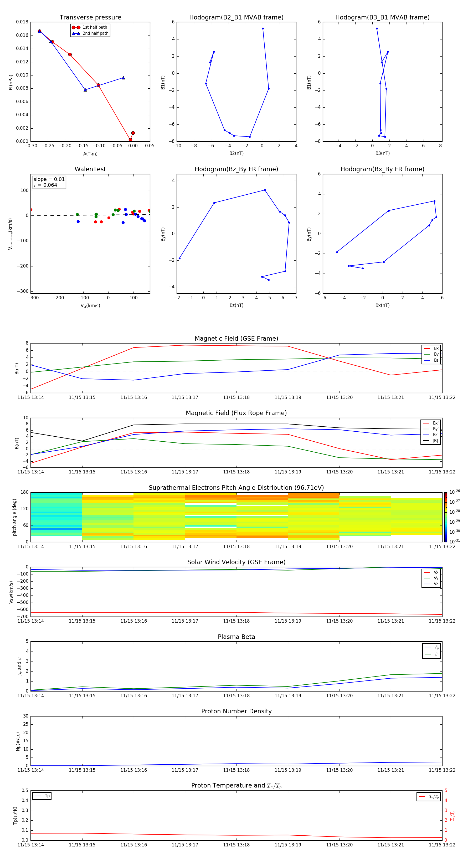Click 'Proton Number Density' title
Screen dimensions: 473x868
point(236,711)
